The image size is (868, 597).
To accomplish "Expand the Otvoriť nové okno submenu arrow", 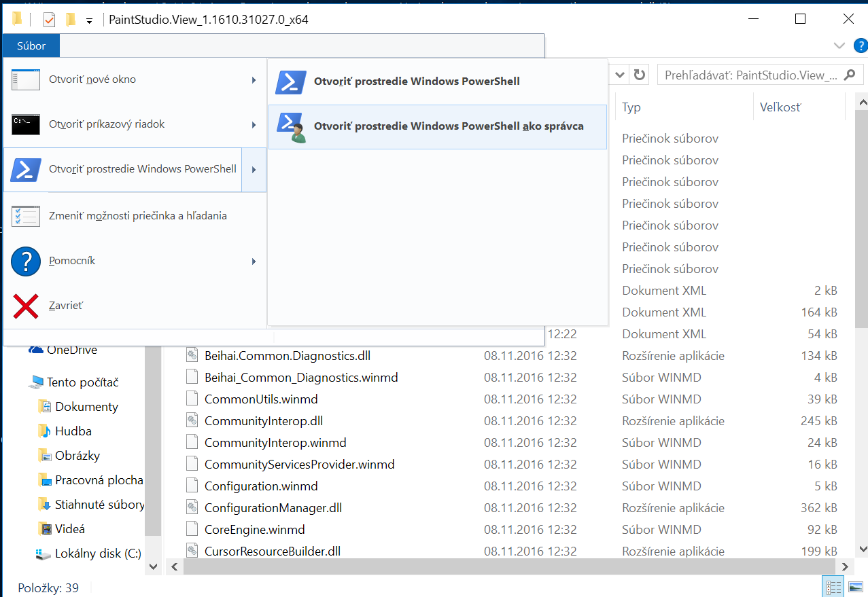I will tap(254, 80).
